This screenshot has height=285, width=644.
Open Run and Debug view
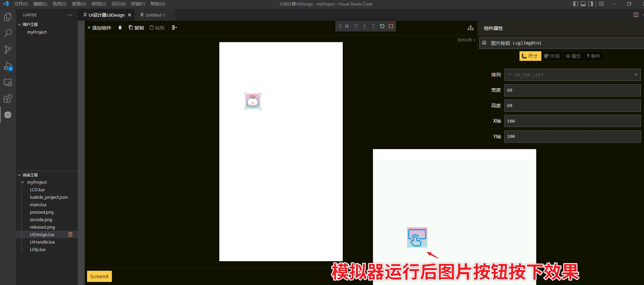pyautogui.click(x=8, y=66)
